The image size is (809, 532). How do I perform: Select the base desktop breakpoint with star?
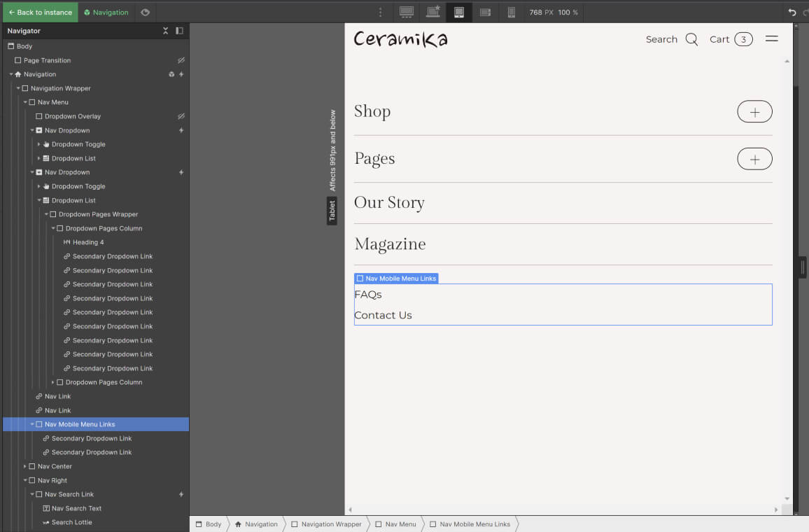(x=432, y=13)
